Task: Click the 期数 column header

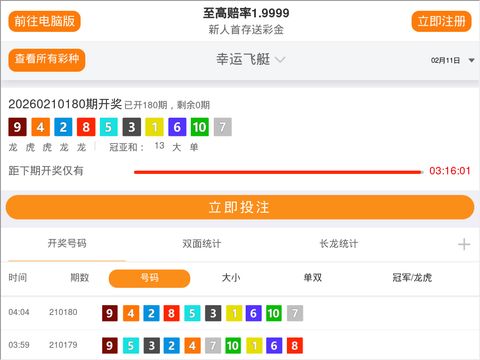Action: pyautogui.click(x=80, y=278)
